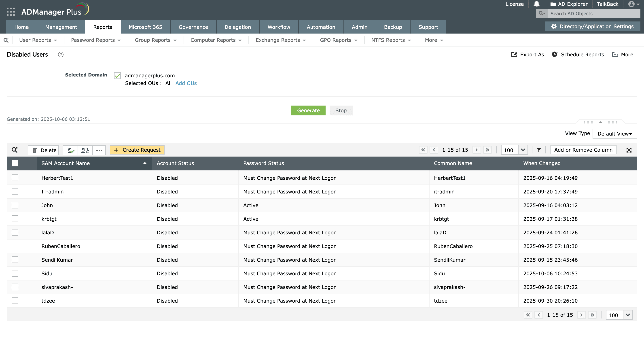Expand report to fullscreen view
644x348 pixels.
pos(629,150)
